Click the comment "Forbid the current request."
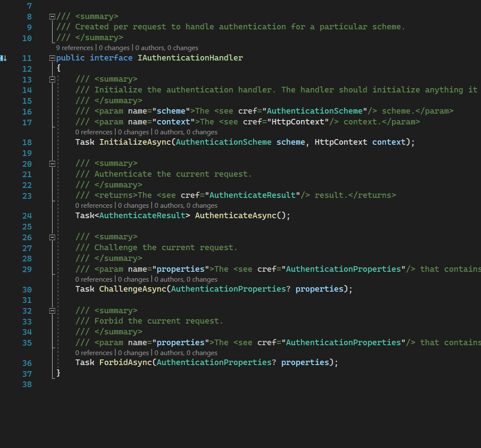 coord(159,321)
